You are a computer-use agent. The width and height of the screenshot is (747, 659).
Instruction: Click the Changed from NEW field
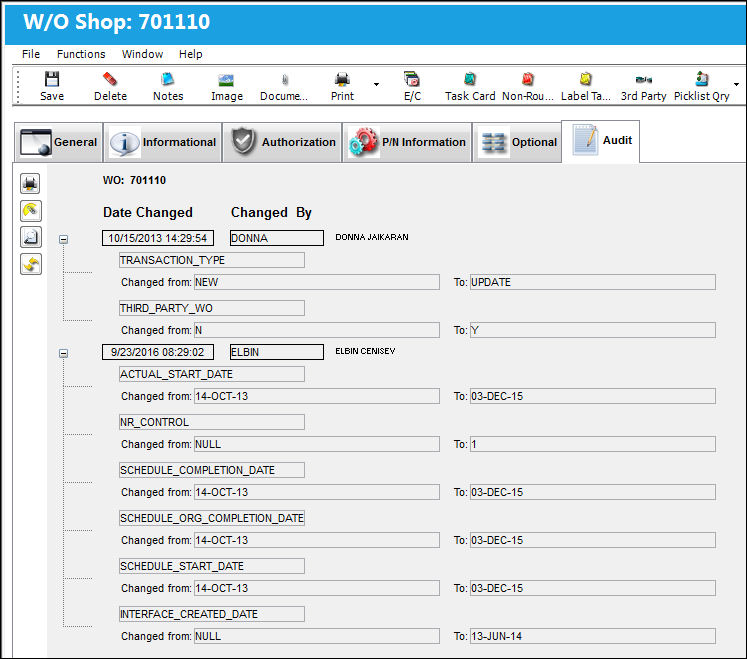[x=317, y=282]
